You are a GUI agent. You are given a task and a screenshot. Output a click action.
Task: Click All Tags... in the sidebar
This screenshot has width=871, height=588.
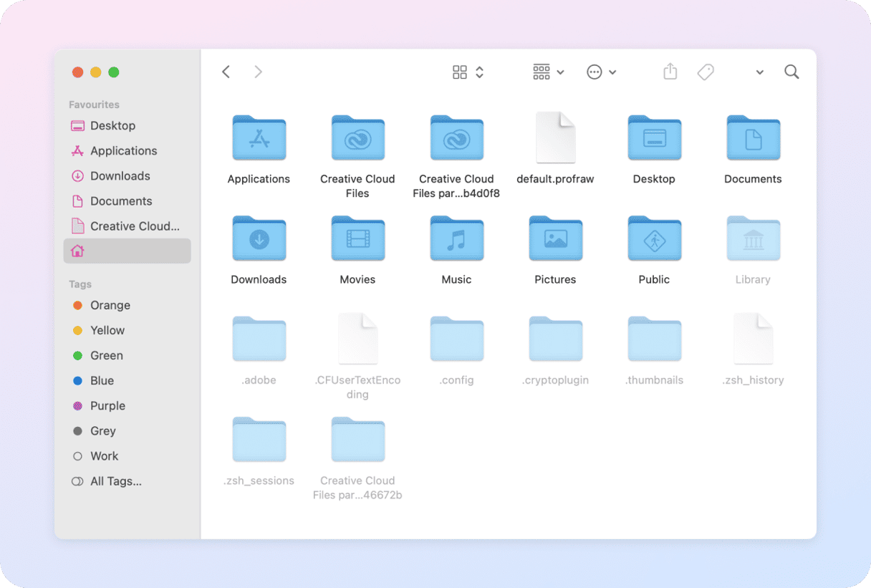click(115, 481)
